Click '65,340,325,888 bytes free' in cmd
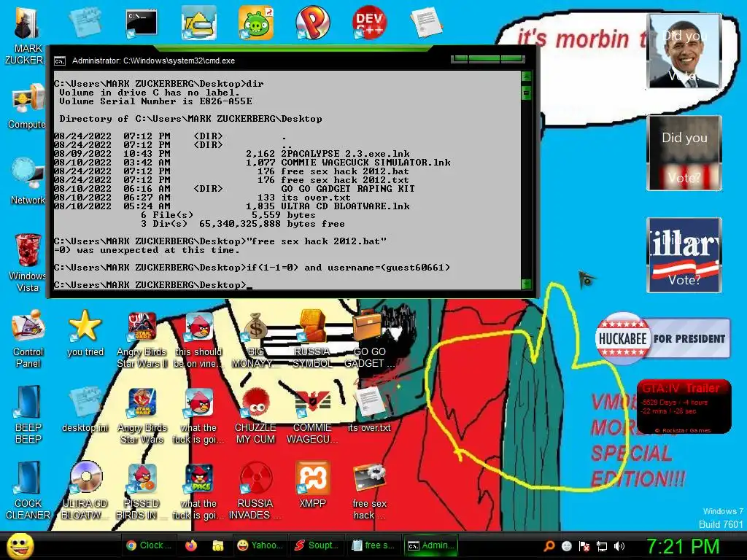 (x=271, y=224)
